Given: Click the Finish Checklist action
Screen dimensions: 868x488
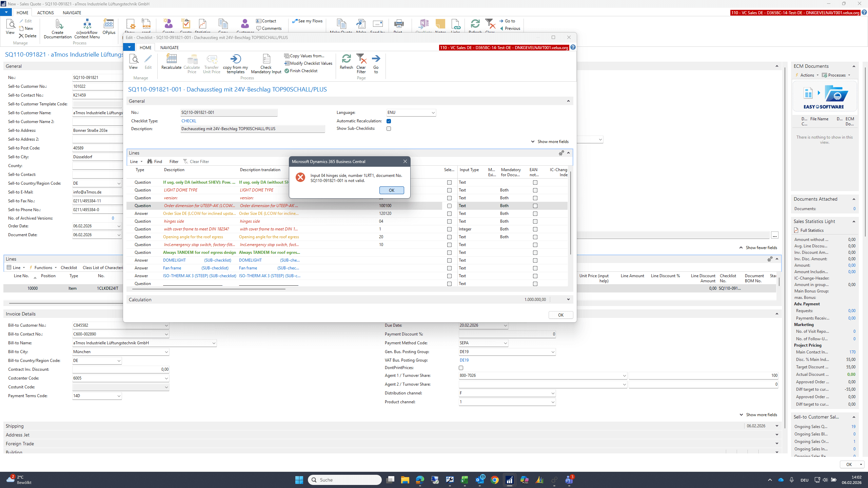Looking at the screenshot, I should click(301, 71).
